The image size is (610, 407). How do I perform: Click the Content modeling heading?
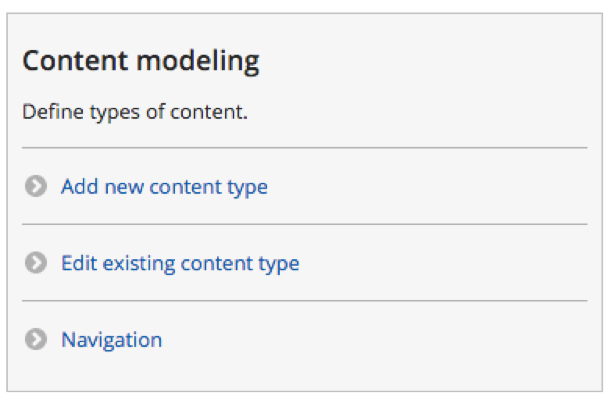tap(141, 61)
